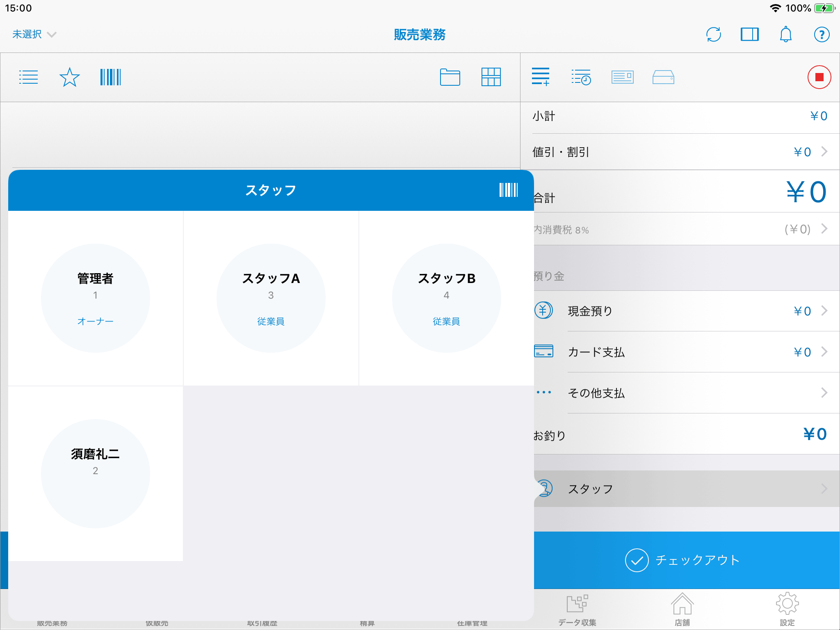
Task: Open the list history clock icon
Action: 581,77
